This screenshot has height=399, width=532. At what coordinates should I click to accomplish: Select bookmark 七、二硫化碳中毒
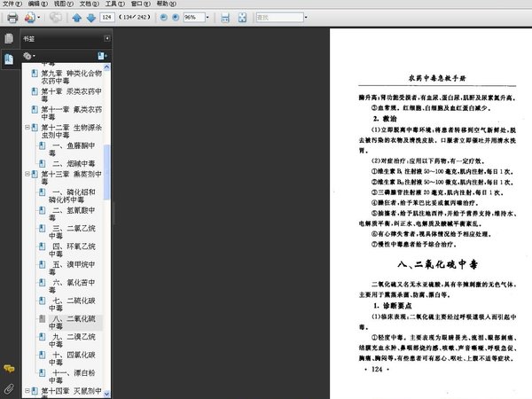(x=73, y=304)
